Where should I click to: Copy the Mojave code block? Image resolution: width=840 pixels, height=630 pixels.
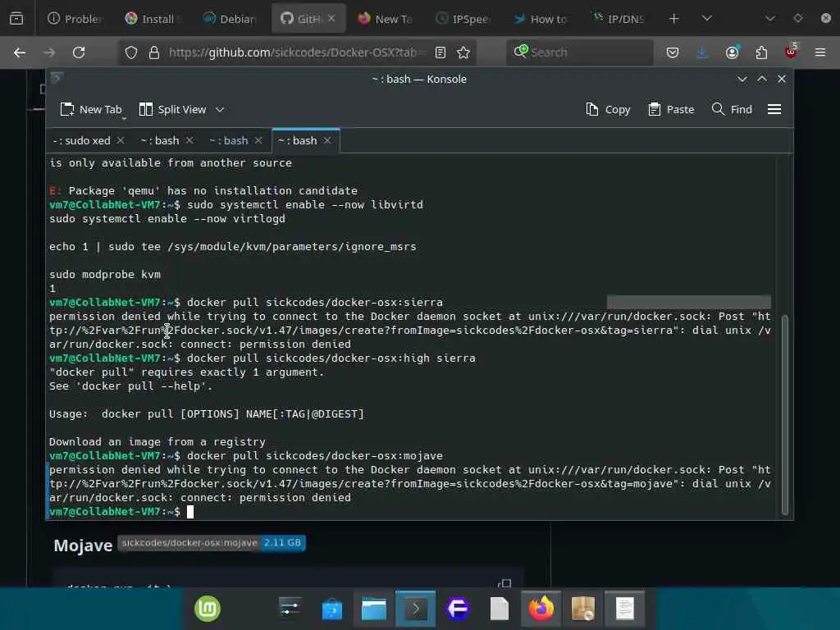(x=504, y=583)
